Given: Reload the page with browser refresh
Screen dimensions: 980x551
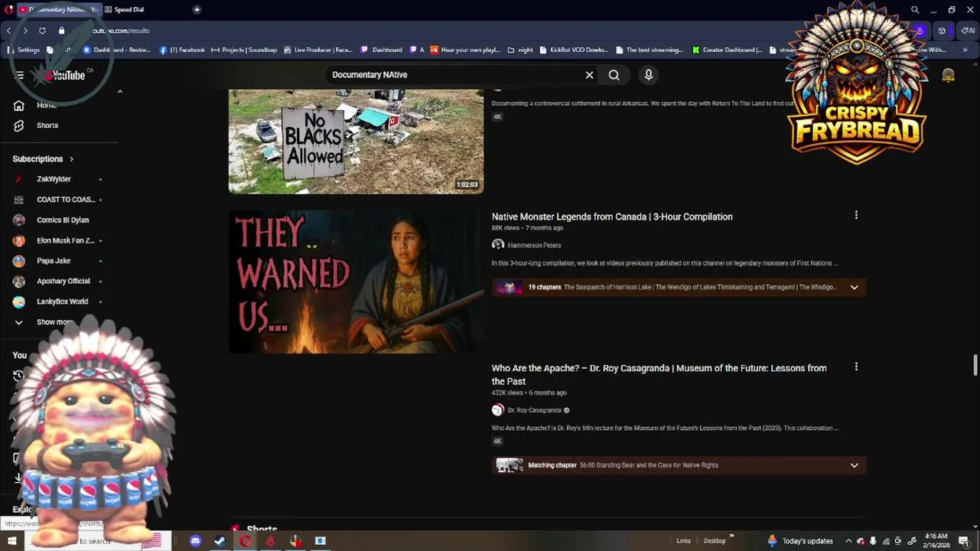Looking at the screenshot, I should 42,31.
